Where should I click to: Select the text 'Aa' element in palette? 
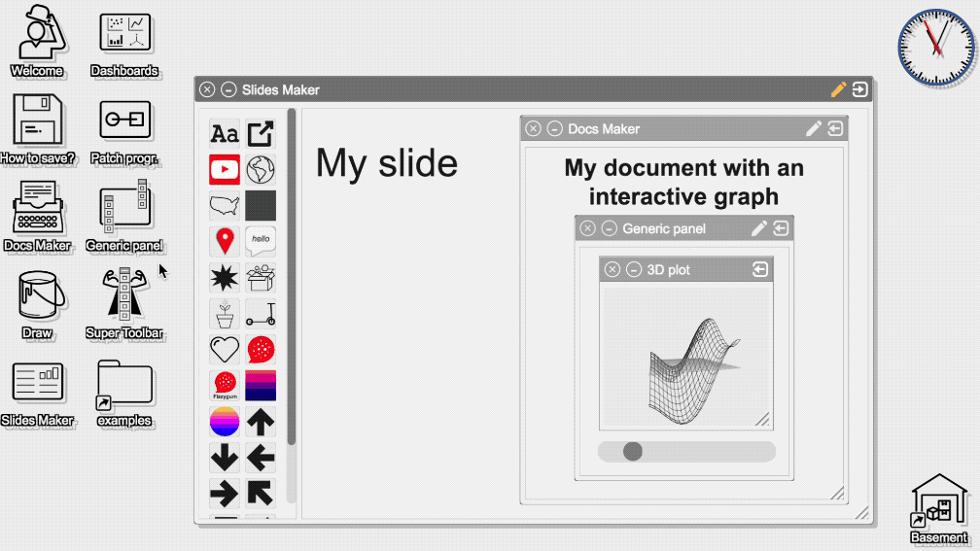[x=225, y=134]
